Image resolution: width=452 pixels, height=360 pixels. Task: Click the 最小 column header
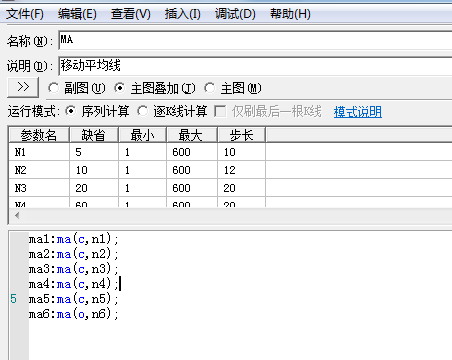[142, 135]
